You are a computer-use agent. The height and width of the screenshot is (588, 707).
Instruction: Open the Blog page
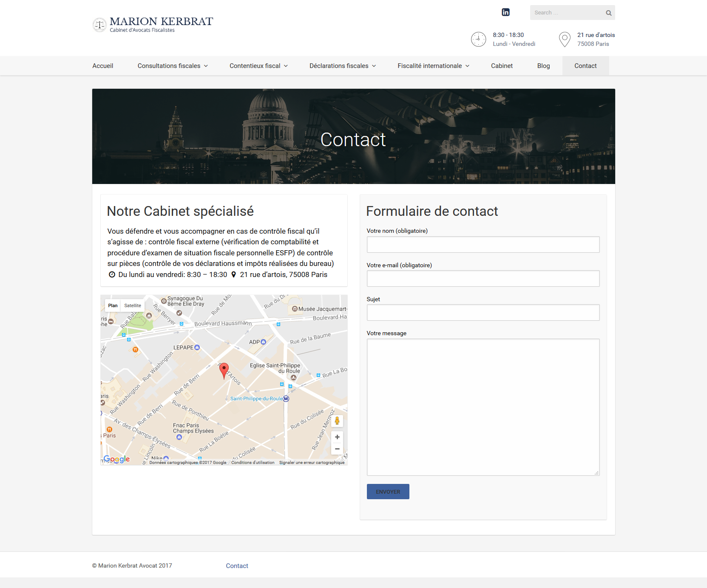[x=543, y=66]
